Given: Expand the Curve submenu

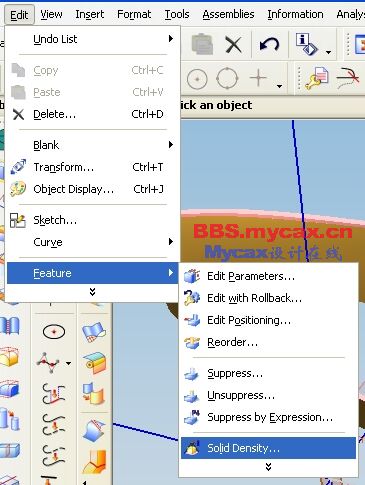Looking at the screenshot, I should [x=92, y=242].
